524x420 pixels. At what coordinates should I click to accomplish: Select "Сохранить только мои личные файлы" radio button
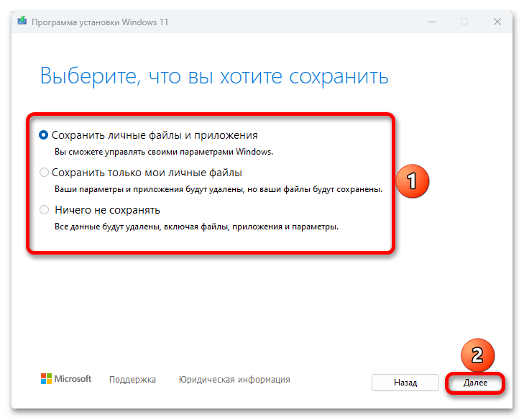[x=44, y=173]
